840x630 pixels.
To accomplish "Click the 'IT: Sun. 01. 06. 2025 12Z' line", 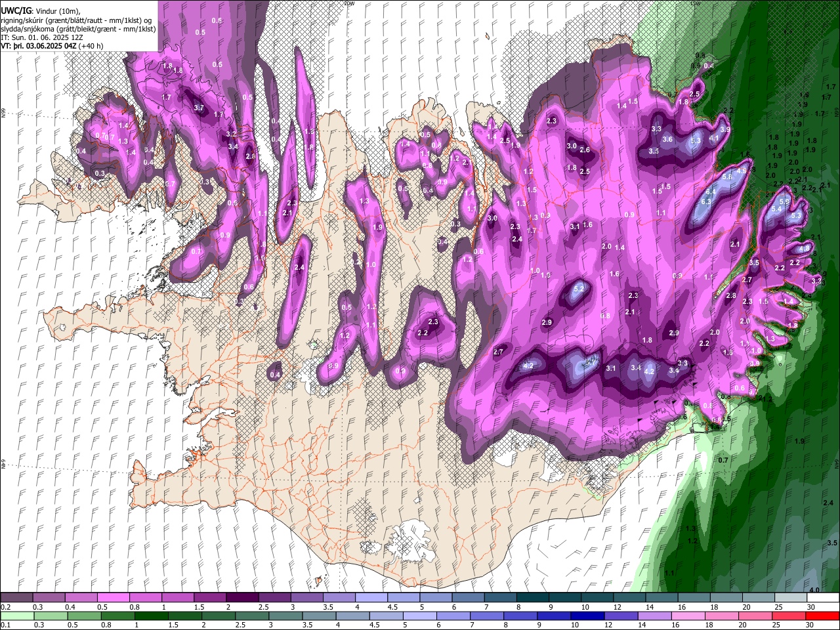I will (x=41, y=37).
